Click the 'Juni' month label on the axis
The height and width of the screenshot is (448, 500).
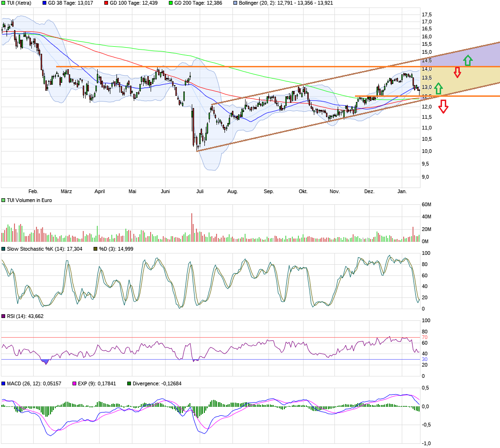click(x=165, y=191)
